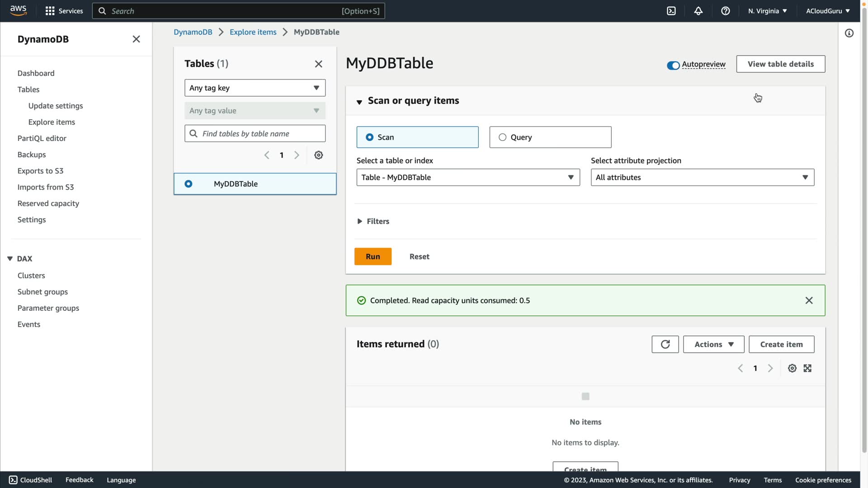Viewport: 868px width, 488px height.
Task: Open the Any tag key dropdown
Action: 255,88
